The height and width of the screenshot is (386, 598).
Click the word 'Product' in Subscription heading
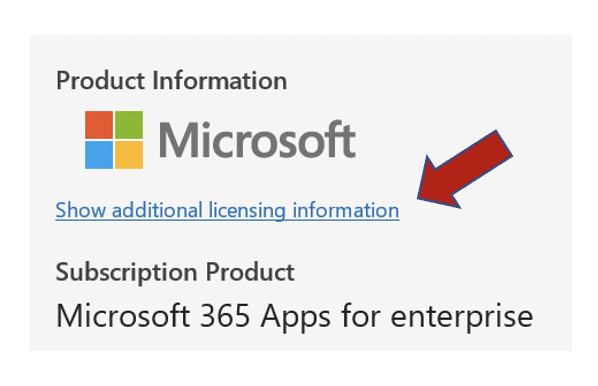coord(250,272)
